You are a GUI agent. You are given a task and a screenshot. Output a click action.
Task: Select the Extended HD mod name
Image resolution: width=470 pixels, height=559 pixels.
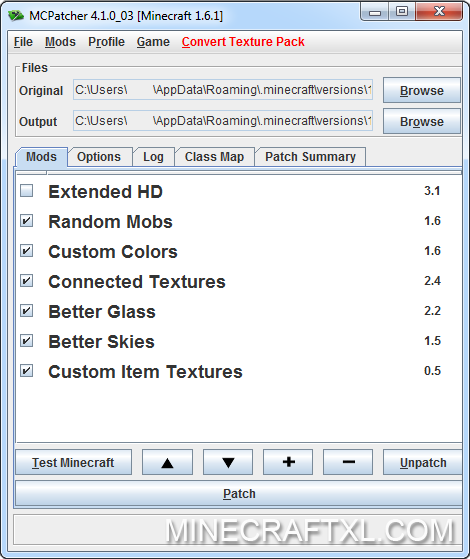click(x=106, y=191)
